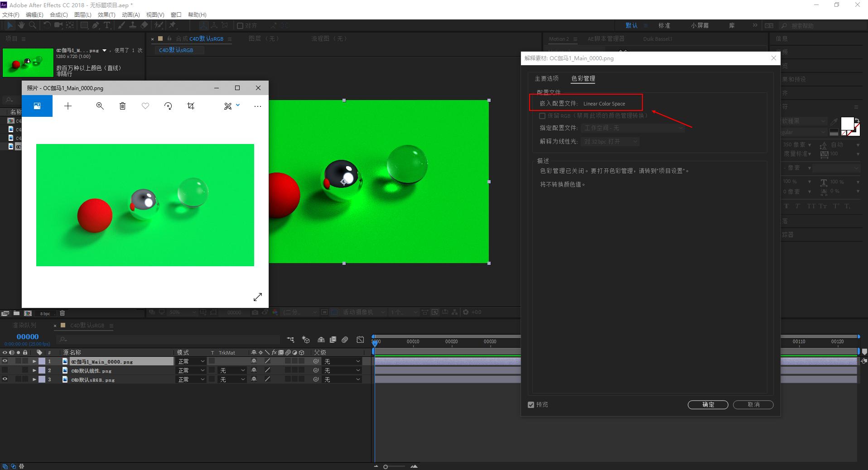This screenshot has height=470, width=868.
Task: Switch to the 色彩管理 tab
Action: pyautogui.click(x=583, y=78)
